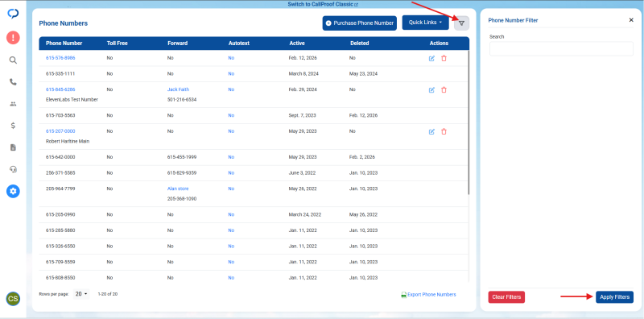
Task: Open the headset support sidebar icon
Action: pos(13,169)
